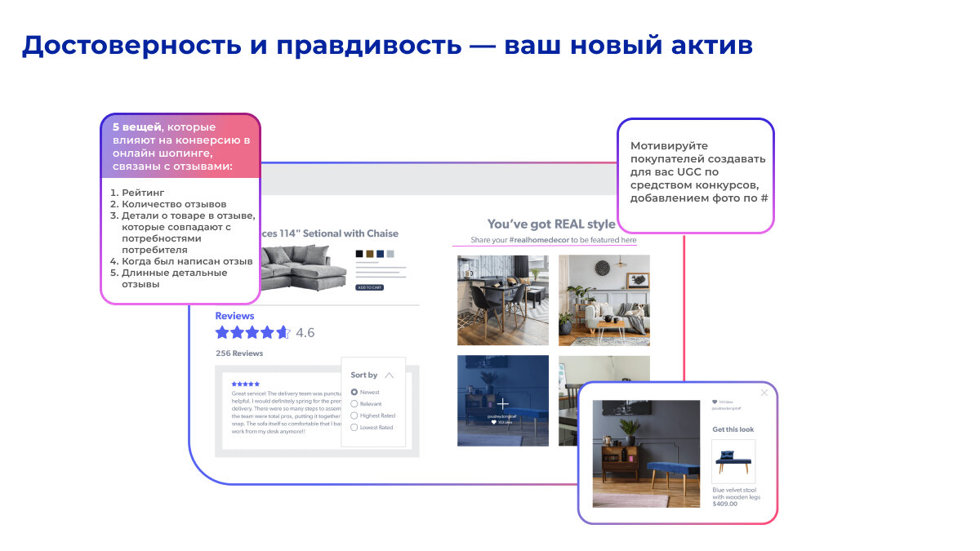Viewport: 980px width, 551px height.
Task: Click the Blue velvet stool product name
Action: pos(736,493)
